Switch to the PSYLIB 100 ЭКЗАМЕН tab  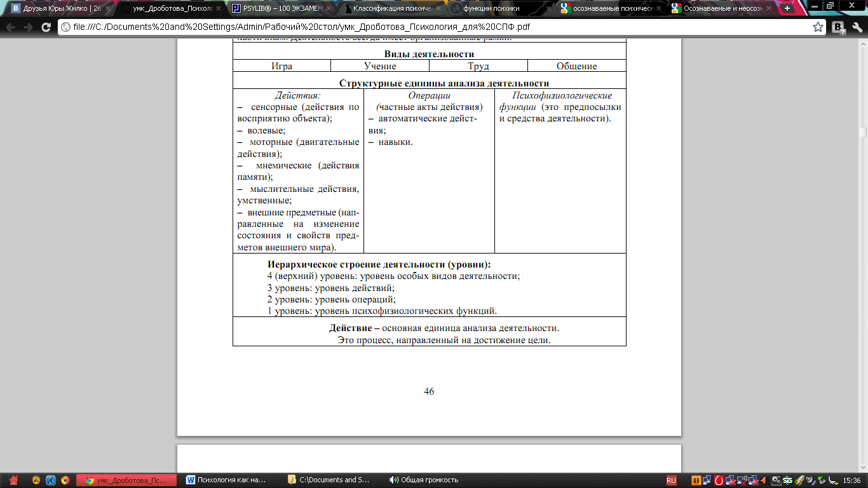(280, 9)
